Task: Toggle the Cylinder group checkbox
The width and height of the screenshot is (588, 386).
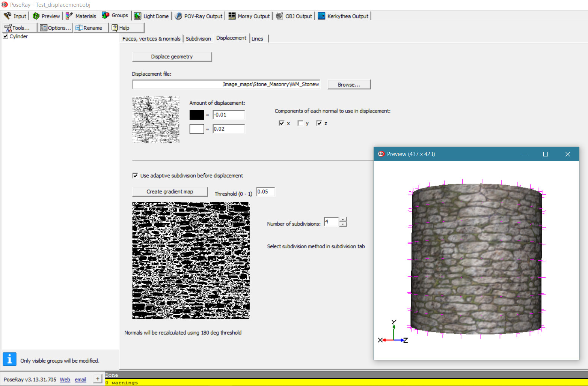Action: pos(6,36)
